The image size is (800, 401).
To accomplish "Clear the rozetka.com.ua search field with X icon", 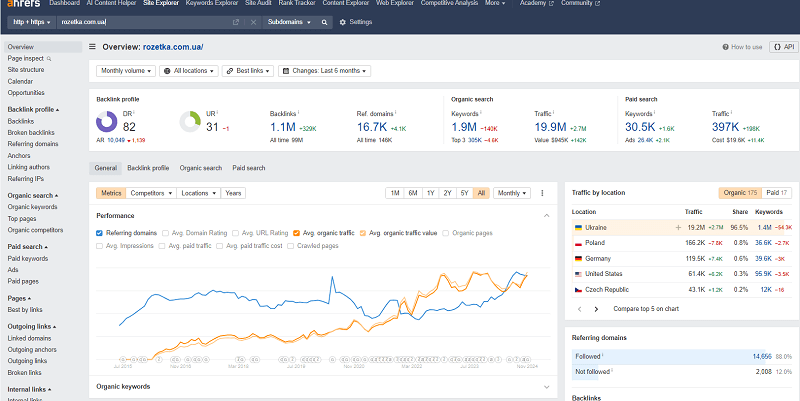I will (x=253, y=22).
